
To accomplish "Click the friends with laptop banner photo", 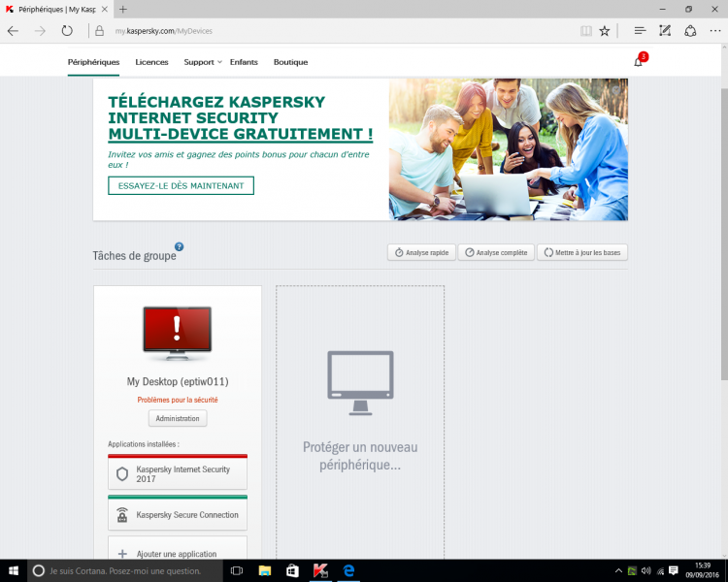I will [509, 149].
